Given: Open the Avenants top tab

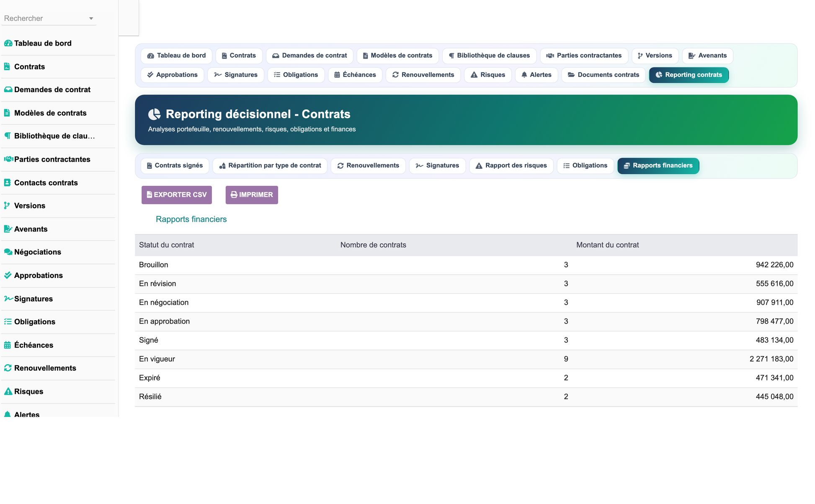Looking at the screenshot, I should (707, 56).
